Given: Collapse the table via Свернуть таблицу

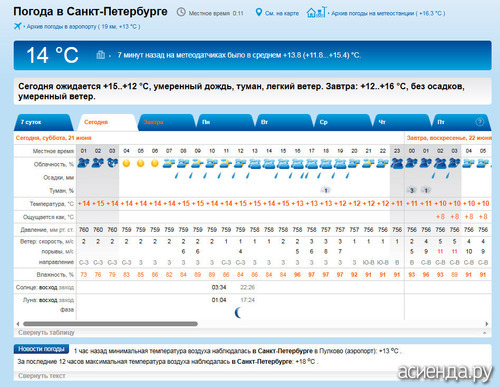Looking at the screenshot, I should 46,332.
